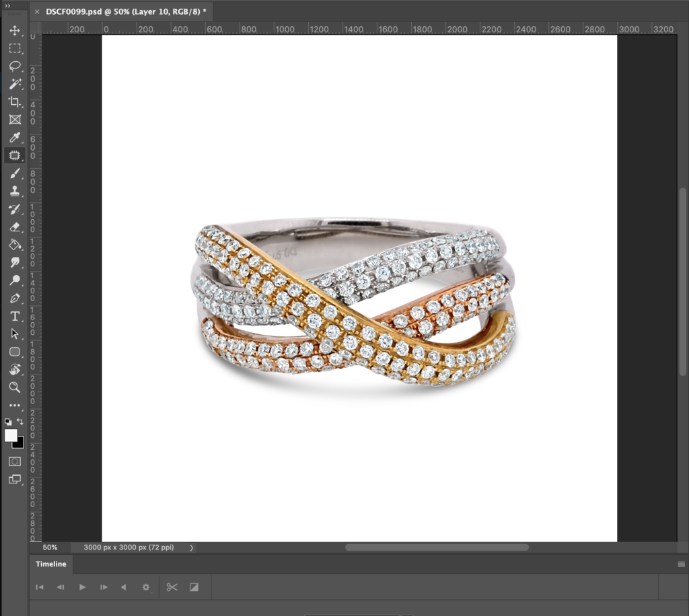Toggle Quick Mask mode
This screenshot has width=689, height=616.
15,461
